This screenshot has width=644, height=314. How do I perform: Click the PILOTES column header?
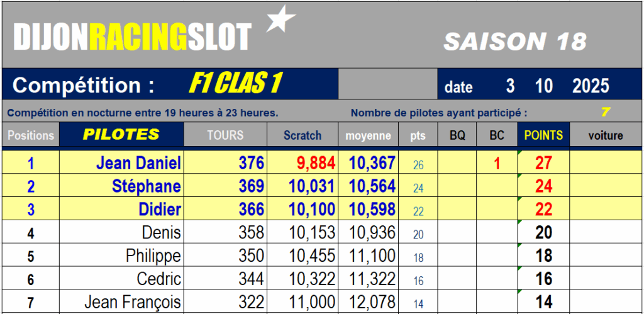[x=121, y=135]
